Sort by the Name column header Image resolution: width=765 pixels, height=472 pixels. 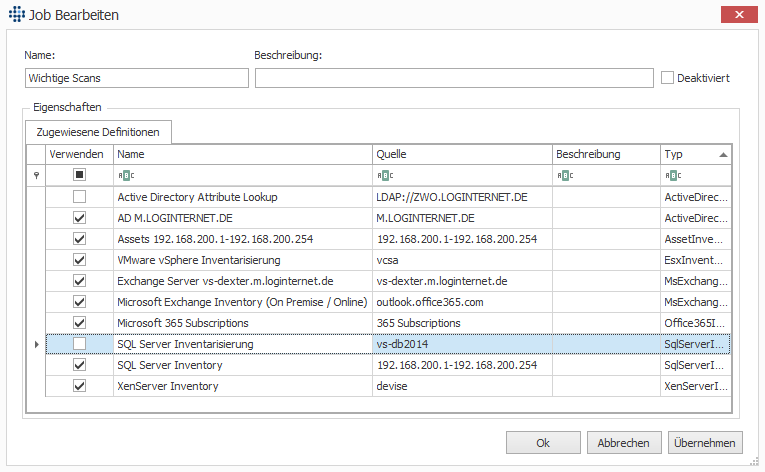tap(242, 154)
